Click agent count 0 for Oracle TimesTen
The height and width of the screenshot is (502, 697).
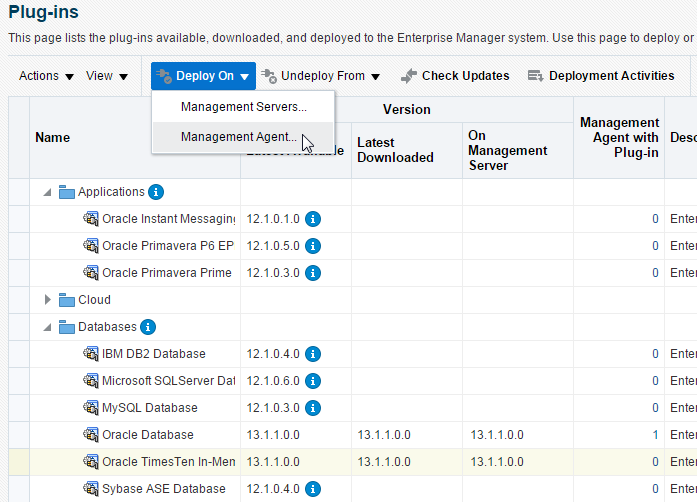655,462
